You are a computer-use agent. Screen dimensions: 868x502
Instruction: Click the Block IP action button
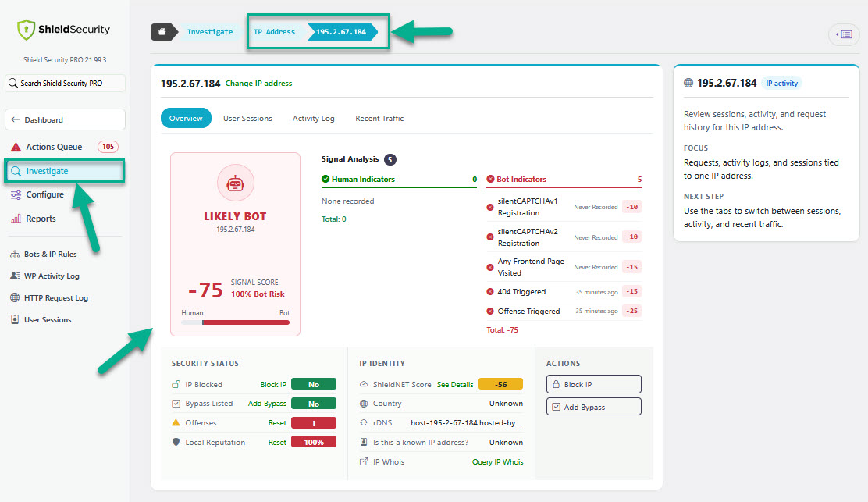point(593,384)
